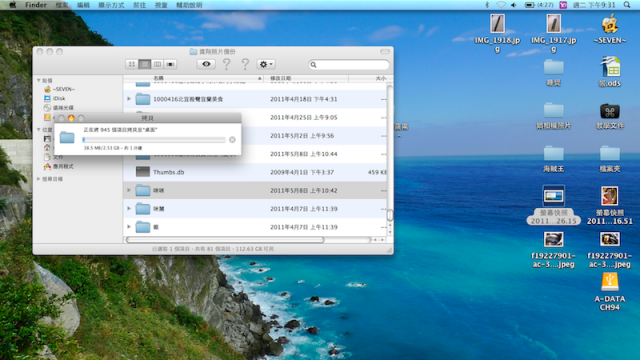
Task: Select the 1000416 folder row
Action: click(255, 99)
